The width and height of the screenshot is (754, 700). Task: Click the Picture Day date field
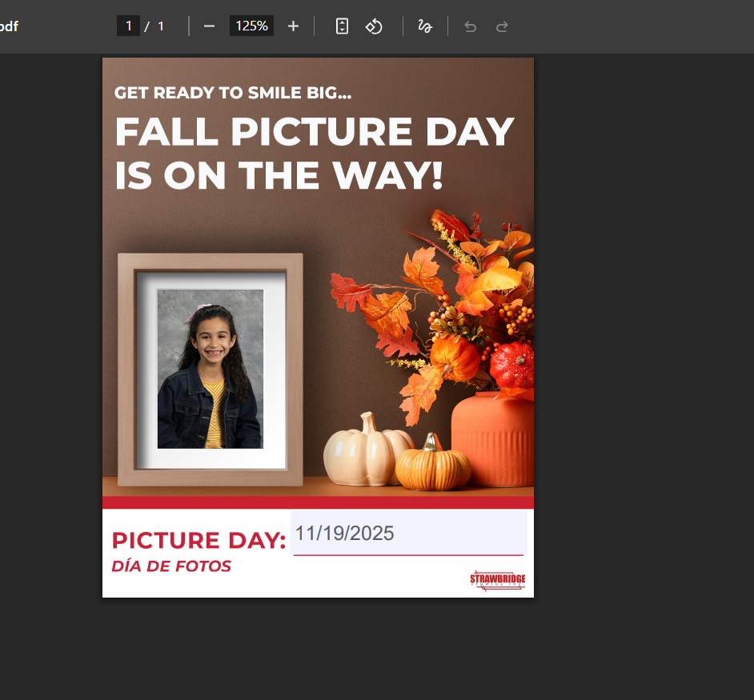[x=408, y=534]
